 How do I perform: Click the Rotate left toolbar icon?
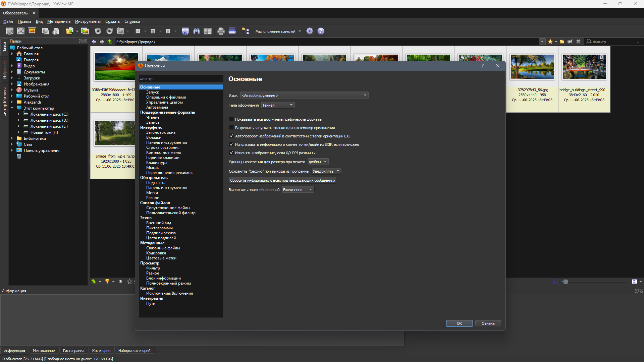pyautogui.click(x=98, y=31)
